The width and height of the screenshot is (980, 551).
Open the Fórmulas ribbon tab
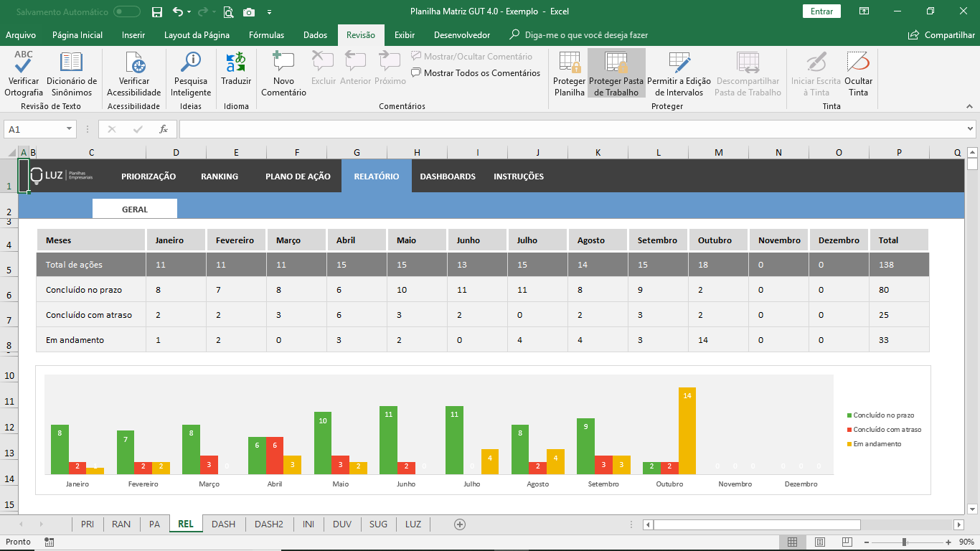coord(266,35)
